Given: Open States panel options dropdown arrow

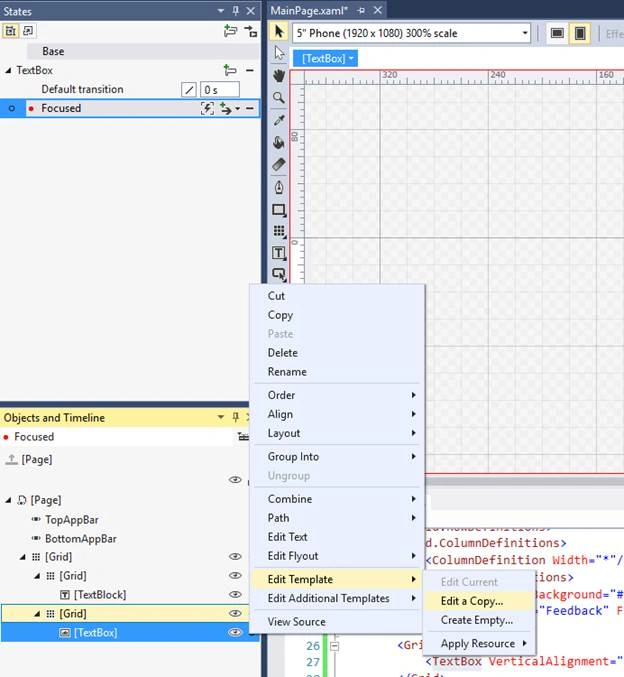Looking at the screenshot, I should point(221,11).
